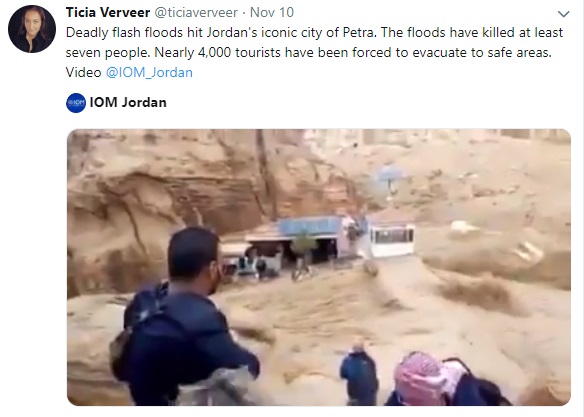Click the blue umbrella on the hillside
The image size is (584, 417).
pos(390,175)
